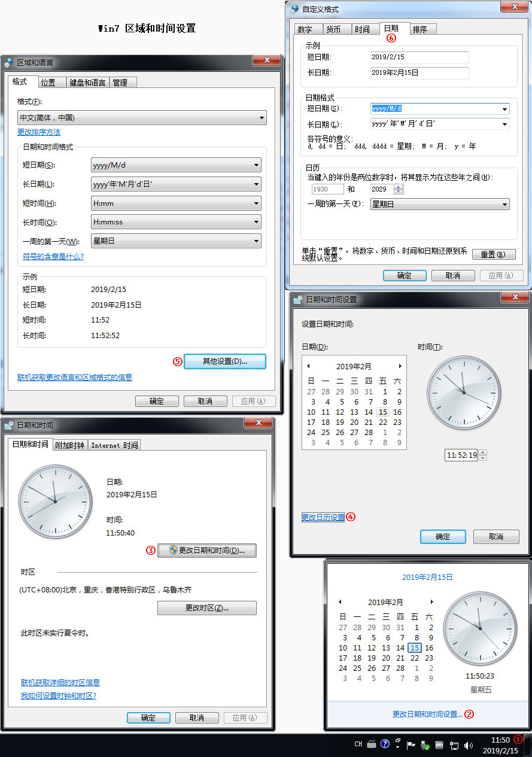The height and width of the screenshot is (757, 532).
Task: Open 短日期 combo box arrow in 自定义格式
Action: click(505, 109)
